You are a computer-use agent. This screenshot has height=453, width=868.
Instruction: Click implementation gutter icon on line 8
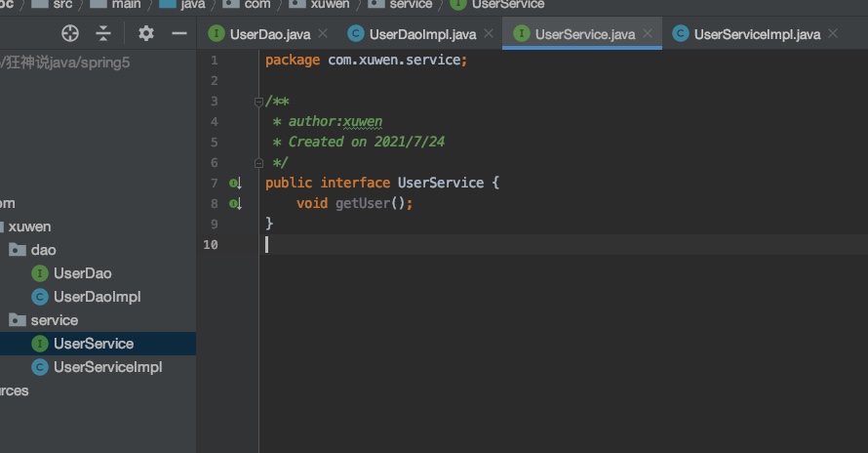point(235,203)
